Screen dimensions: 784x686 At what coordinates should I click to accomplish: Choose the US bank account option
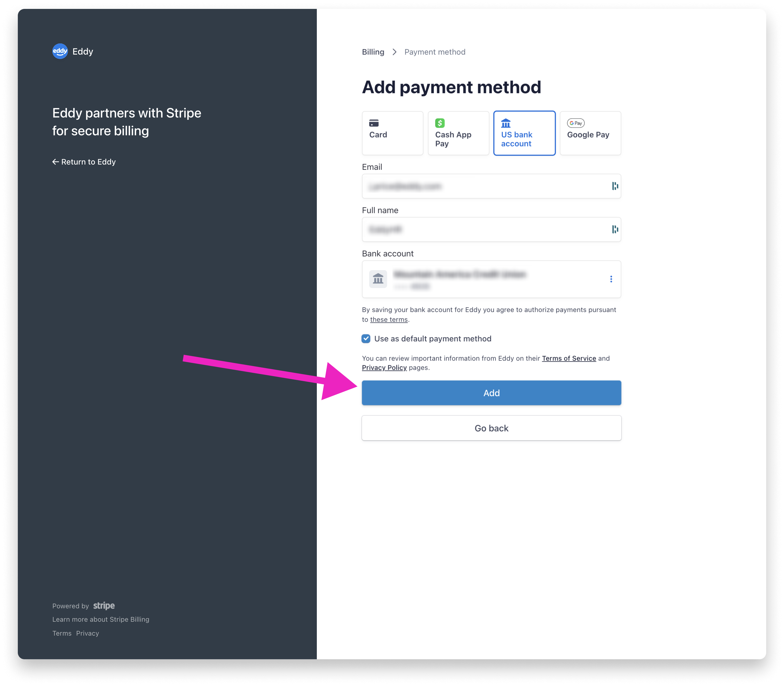[x=524, y=133]
